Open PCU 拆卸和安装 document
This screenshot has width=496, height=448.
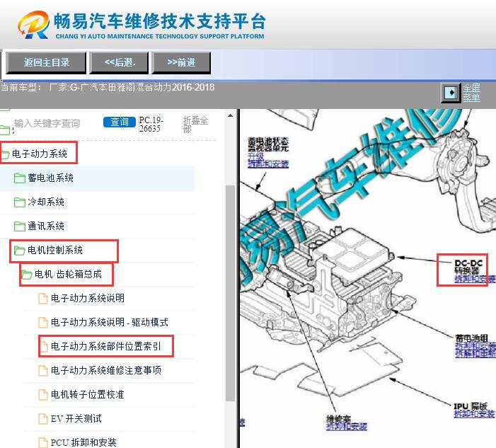tap(83, 442)
